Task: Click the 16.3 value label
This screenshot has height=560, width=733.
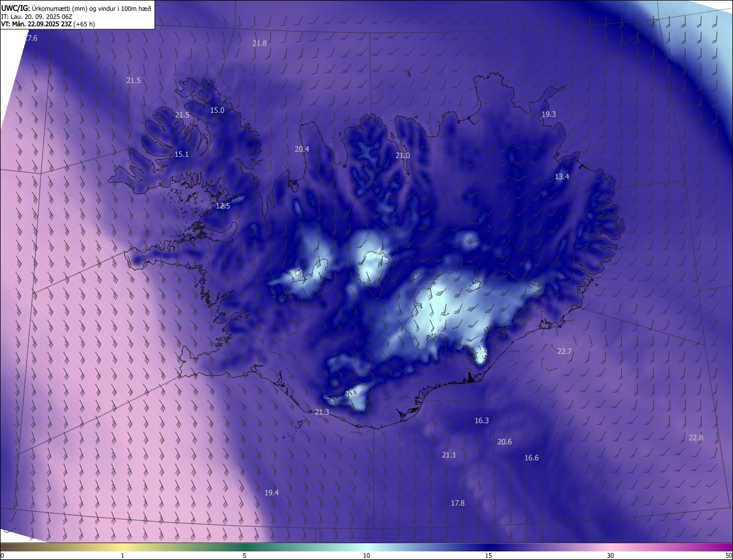Action: click(482, 421)
